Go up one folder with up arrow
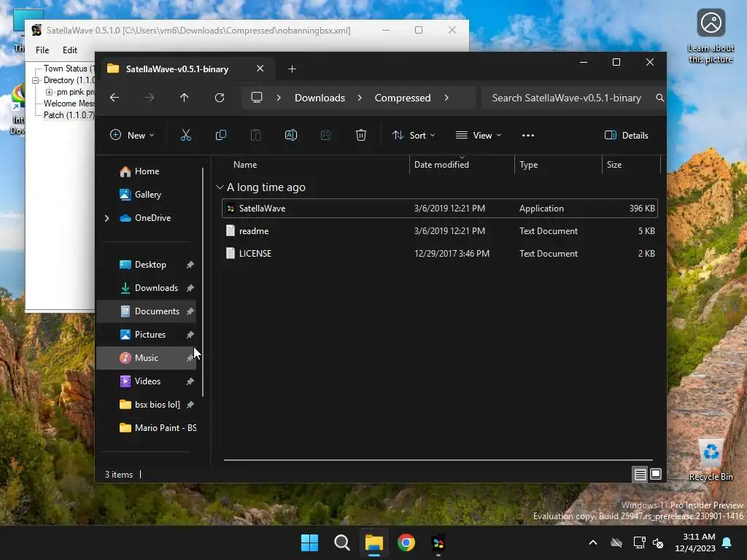The width and height of the screenshot is (747, 560). click(185, 98)
